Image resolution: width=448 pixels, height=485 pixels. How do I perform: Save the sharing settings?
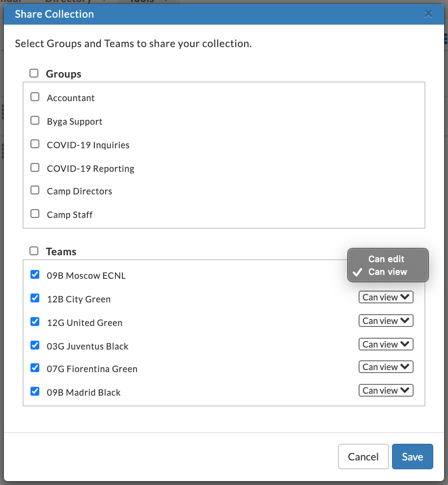(413, 457)
